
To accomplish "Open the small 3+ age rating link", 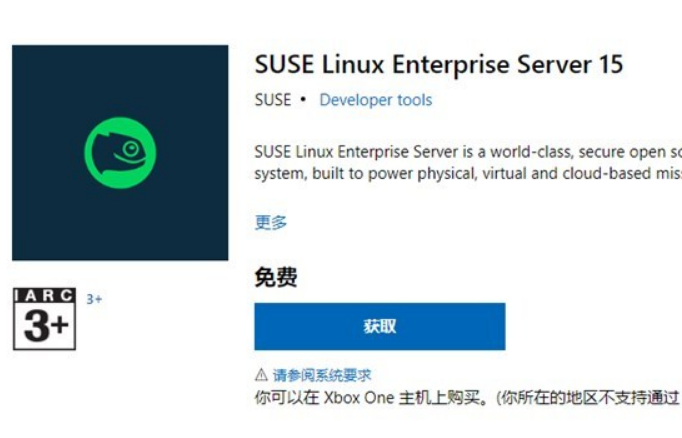I will (94, 299).
